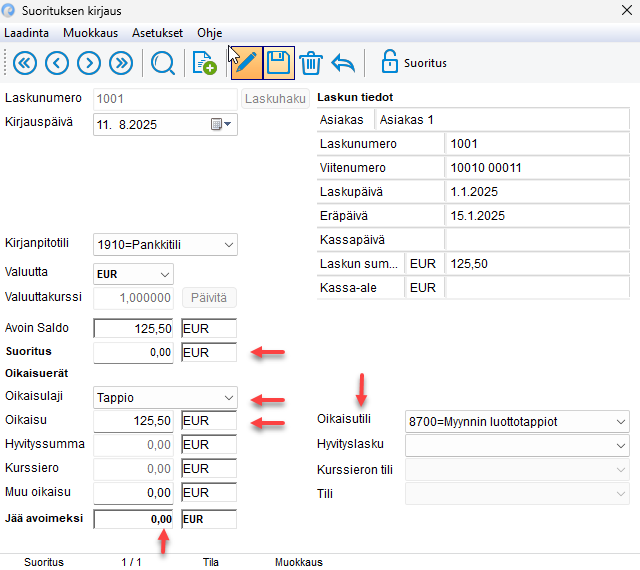Expand the Hyvityslasku dropdown

point(621,445)
